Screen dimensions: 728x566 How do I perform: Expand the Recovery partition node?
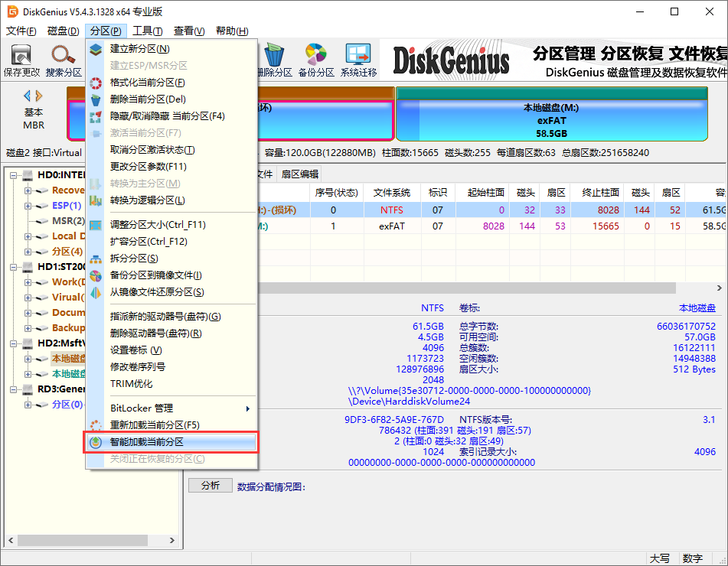click(x=28, y=190)
